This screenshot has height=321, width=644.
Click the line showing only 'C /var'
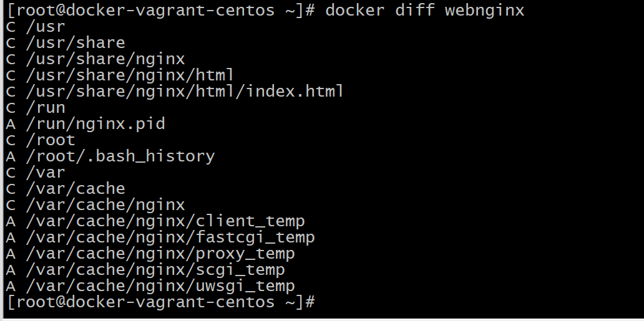click(36, 173)
